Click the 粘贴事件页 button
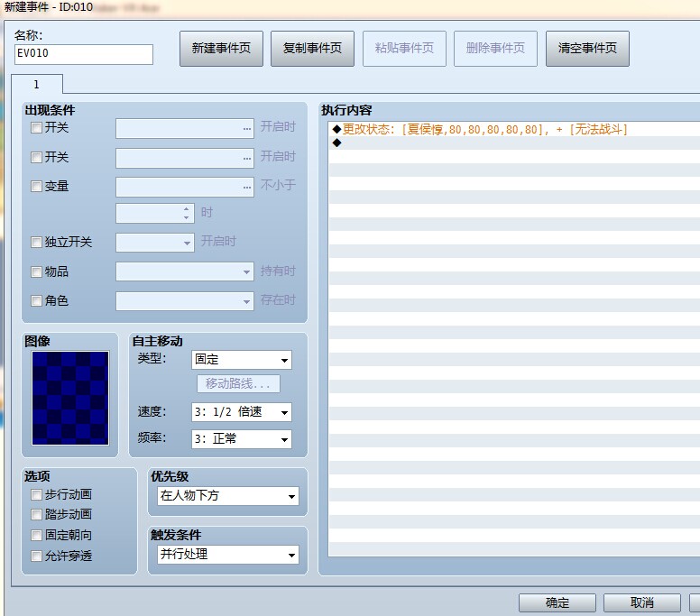Screen dimensions: 700x616 (x=404, y=48)
